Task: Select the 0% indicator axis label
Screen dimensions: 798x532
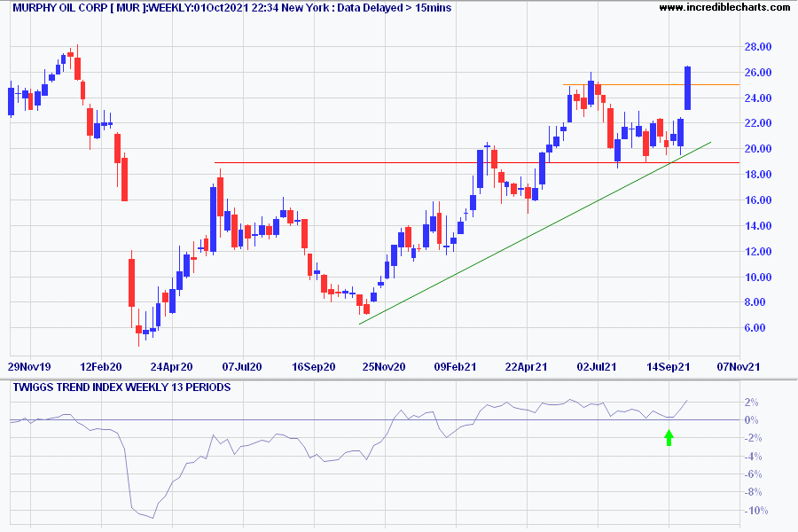Action: (x=751, y=420)
